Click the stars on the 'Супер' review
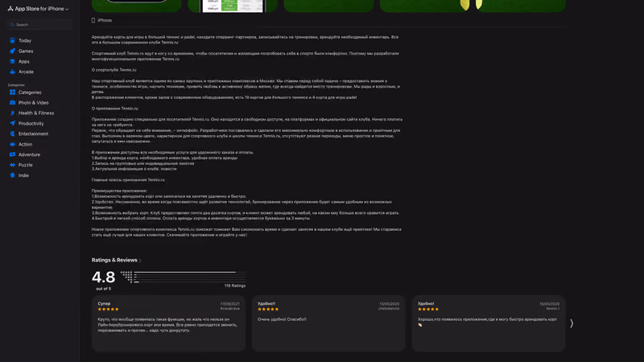Viewport: 644px width, 362px height. 108,309
